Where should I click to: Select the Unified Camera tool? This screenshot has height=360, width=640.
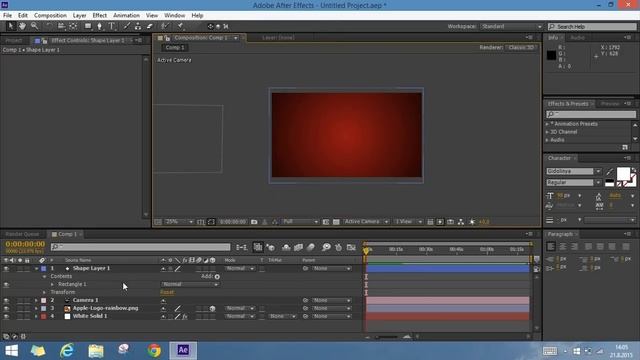61,26
